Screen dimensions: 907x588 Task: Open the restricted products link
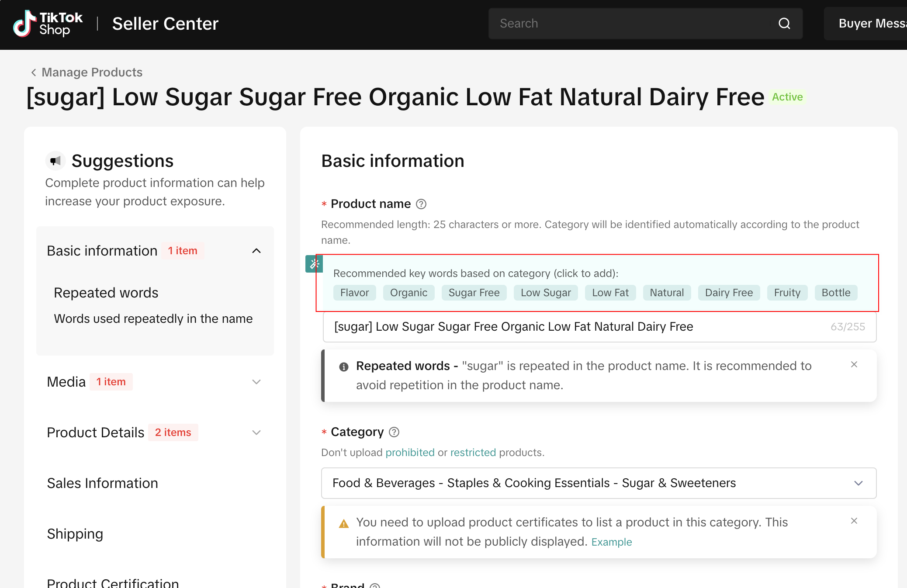pos(473,453)
